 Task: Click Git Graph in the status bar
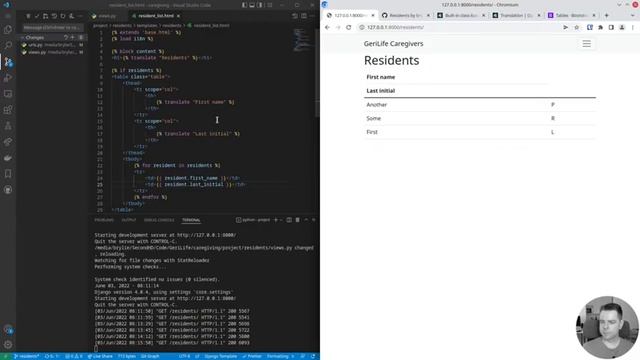pos(150,356)
